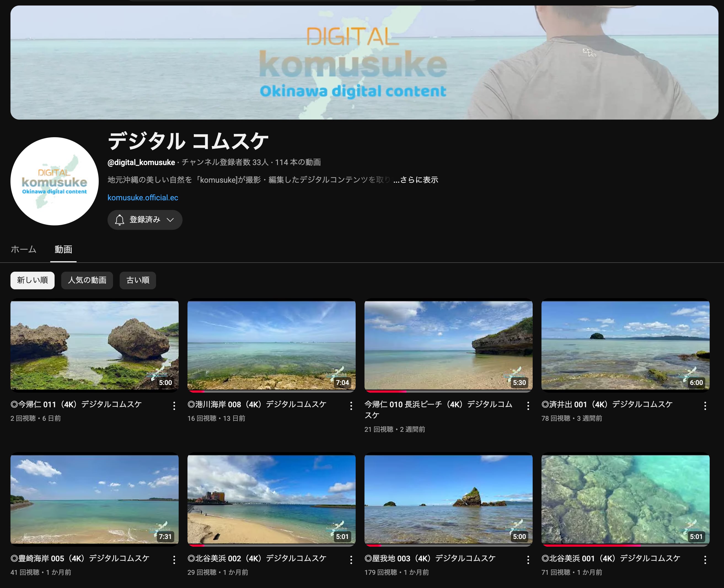Open options menu for 今帰仁 010 長浜ビーチ video
Image resolution: width=724 pixels, height=588 pixels.
click(x=528, y=406)
